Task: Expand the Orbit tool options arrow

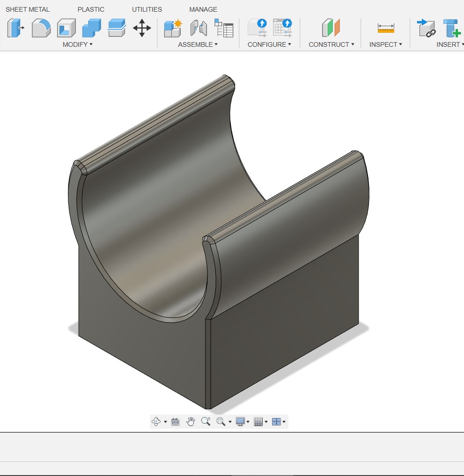Action: tap(165, 422)
